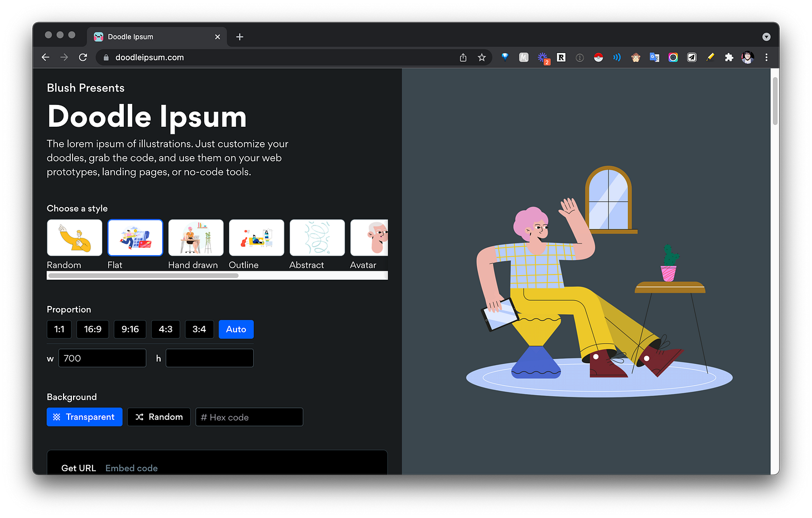Open the rainbow circle extension icon
The height and width of the screenshot is (518, 812).
(673, 57)
